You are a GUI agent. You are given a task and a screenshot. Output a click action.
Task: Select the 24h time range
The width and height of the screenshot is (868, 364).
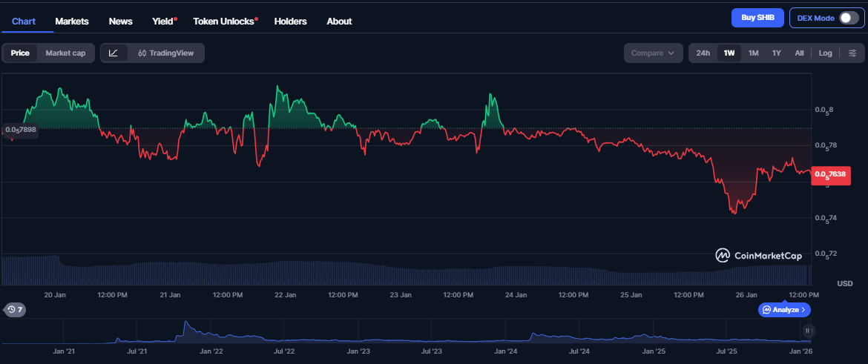703,53
